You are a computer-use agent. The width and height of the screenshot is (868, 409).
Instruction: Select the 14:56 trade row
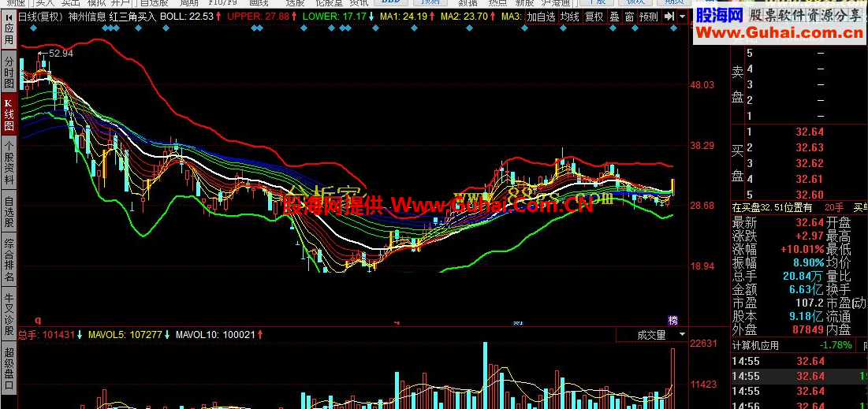799,404
